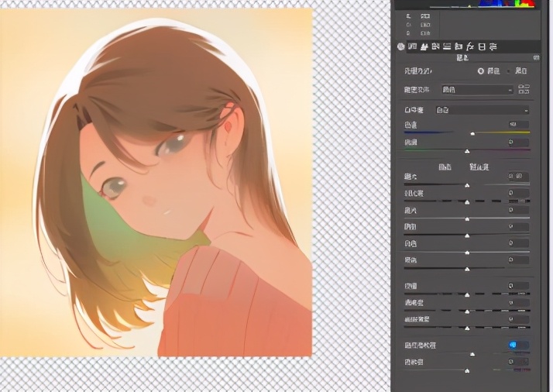Open the Basic panel tab icon
This screenshot has width=553, height=392.
[x=401, y=46]
